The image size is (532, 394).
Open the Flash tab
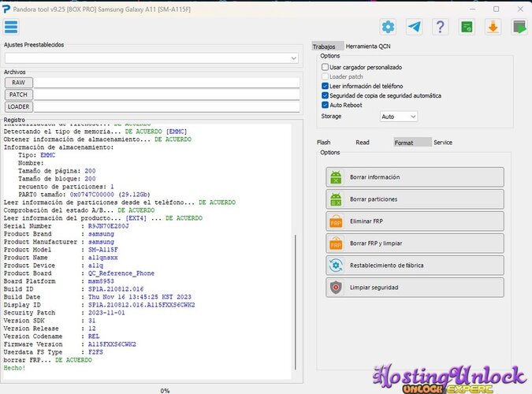(x=323, y=142)
